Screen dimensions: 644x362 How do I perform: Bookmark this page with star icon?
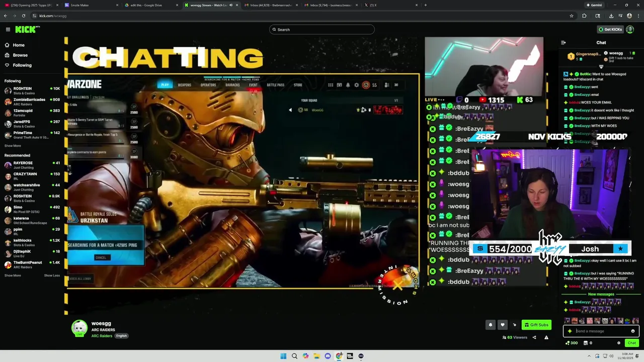tap(572, 16)
